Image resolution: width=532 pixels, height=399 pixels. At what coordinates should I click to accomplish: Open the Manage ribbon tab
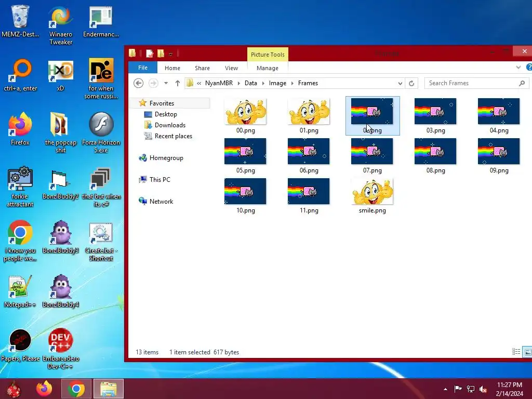point(268,68)
